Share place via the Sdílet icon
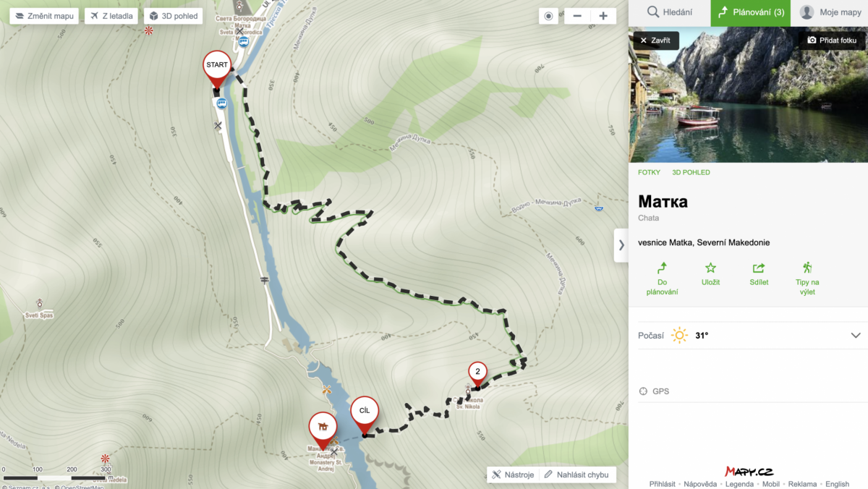The image size is (868, 489). (759, 274)
